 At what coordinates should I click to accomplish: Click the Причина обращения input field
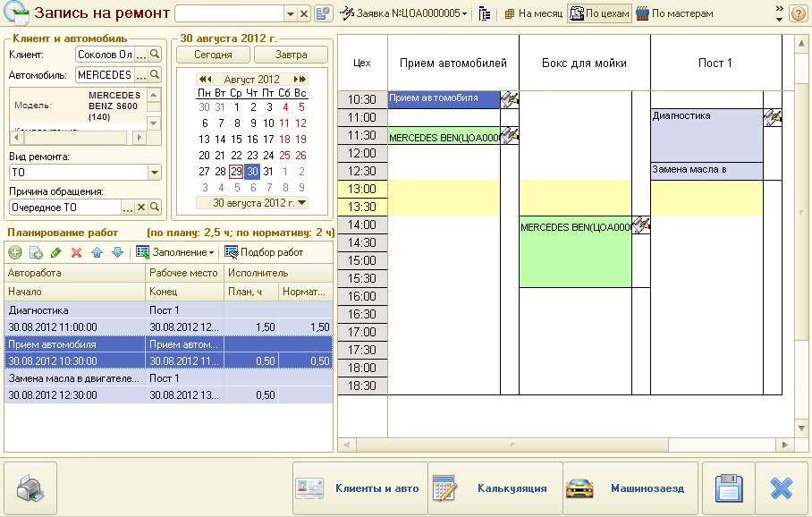65,208
